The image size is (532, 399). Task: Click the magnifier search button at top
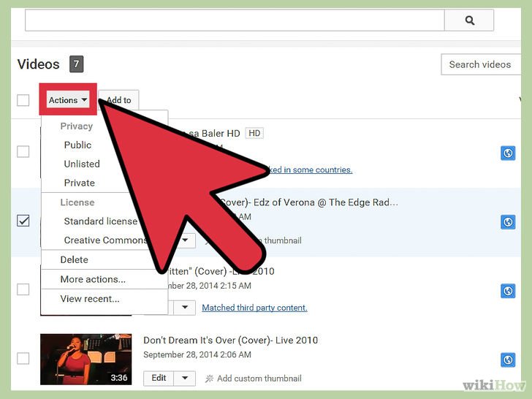click(469, 20)
